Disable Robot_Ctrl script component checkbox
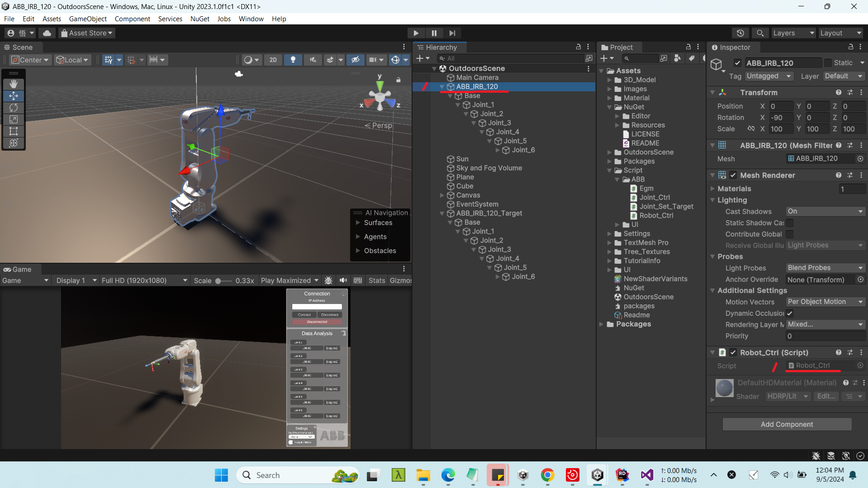This screenshot has height=488, width=868. point(733,352)
